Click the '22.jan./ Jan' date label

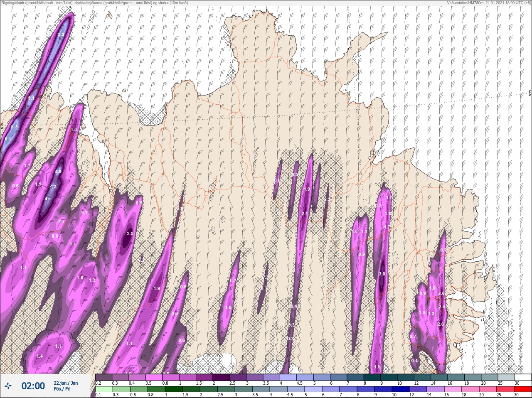pyautogui.click(x=66, y=383)
